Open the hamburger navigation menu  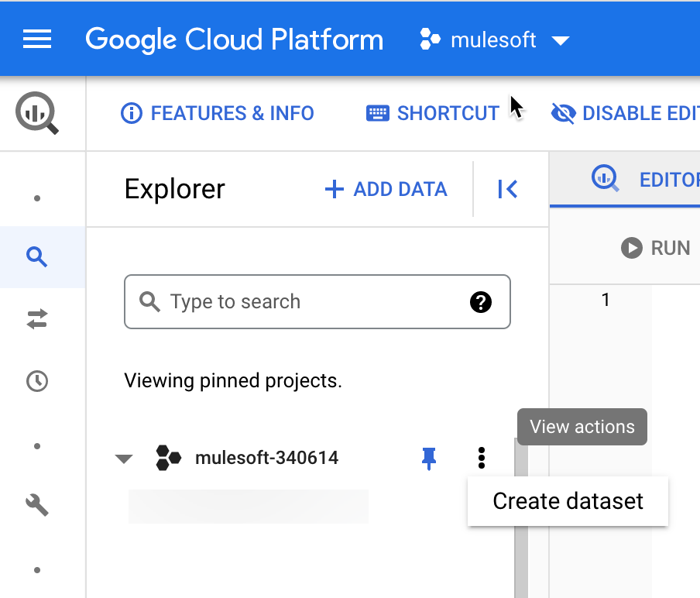[x=37, y=40]
